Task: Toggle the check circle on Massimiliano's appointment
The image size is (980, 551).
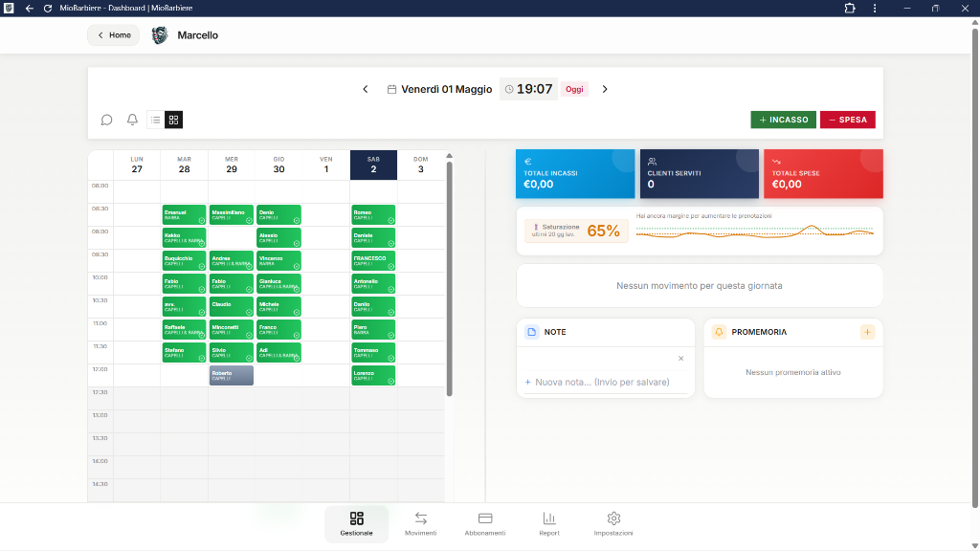Action: coord(249,221)
